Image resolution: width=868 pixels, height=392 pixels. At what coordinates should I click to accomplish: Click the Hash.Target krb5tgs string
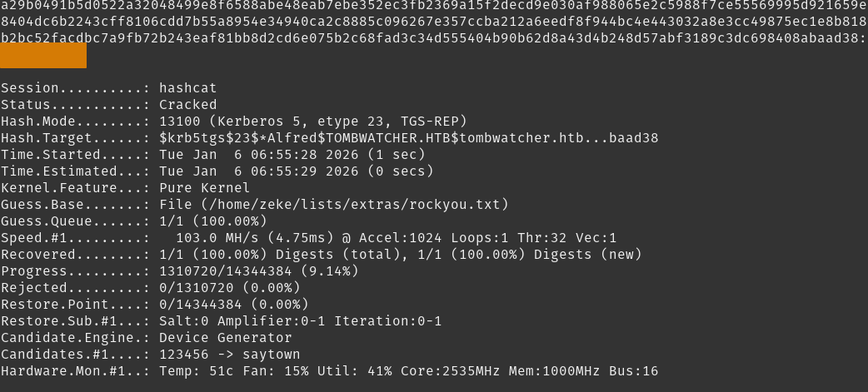[x=408, y=138]
